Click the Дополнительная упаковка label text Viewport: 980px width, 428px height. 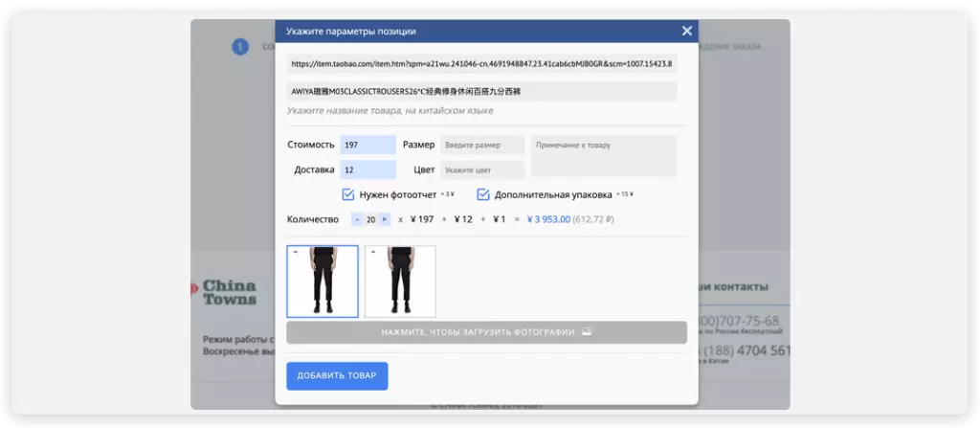tap(553, 194)
